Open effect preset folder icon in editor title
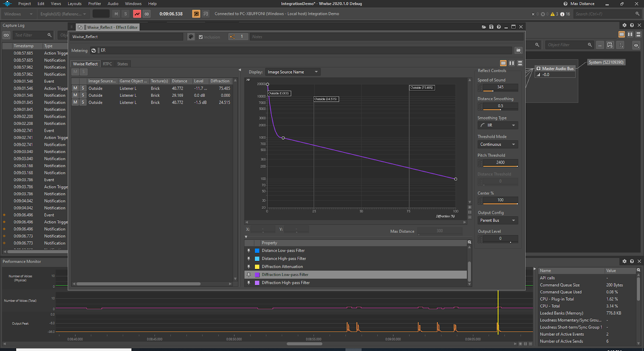Image resolution: width=644 pixels, height=351 pixels. point(484,27)
